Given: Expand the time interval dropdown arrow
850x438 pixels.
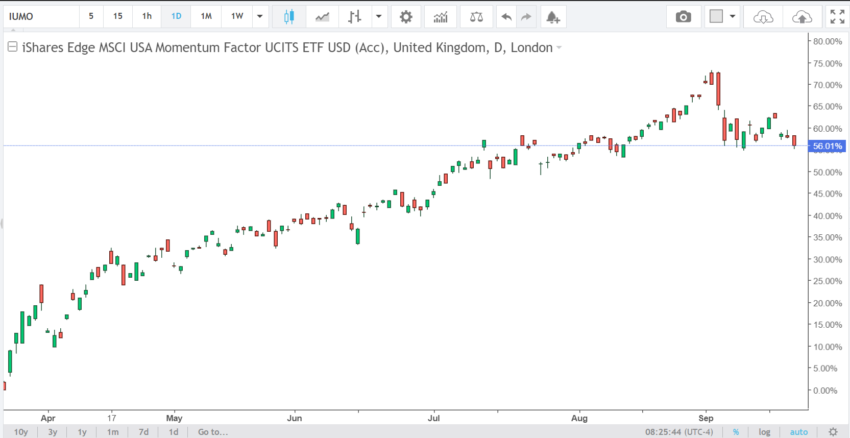Looking at the screenshot, I should click(x=260, y=16).
